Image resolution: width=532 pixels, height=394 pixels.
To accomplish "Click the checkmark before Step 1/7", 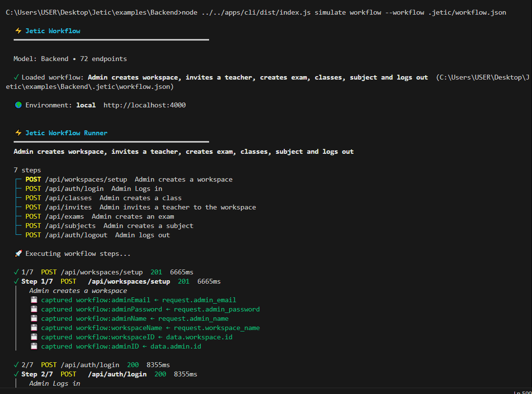I will [x=16, y=281].
